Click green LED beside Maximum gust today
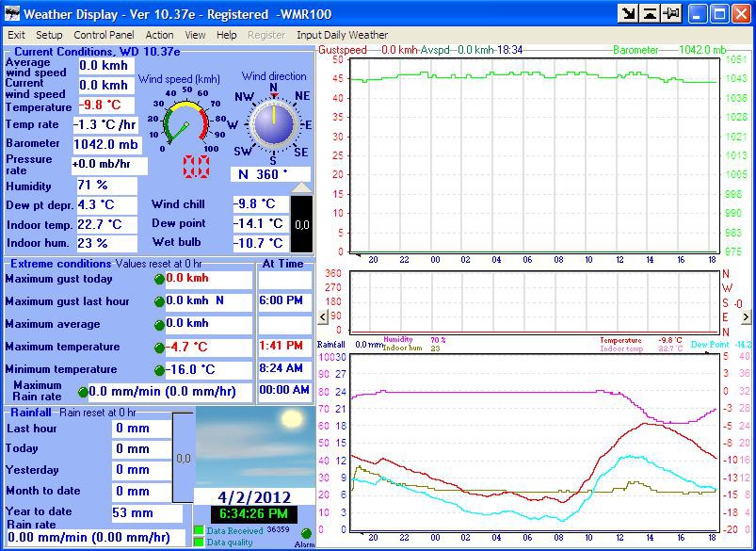This screenshot has height=551, width=756. pyautogui.click(x=159, y=280)
